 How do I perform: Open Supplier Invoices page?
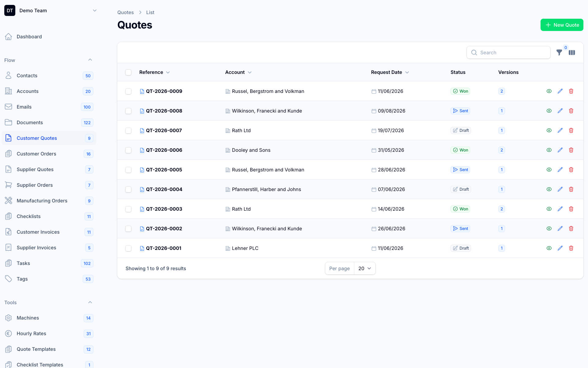49,248
